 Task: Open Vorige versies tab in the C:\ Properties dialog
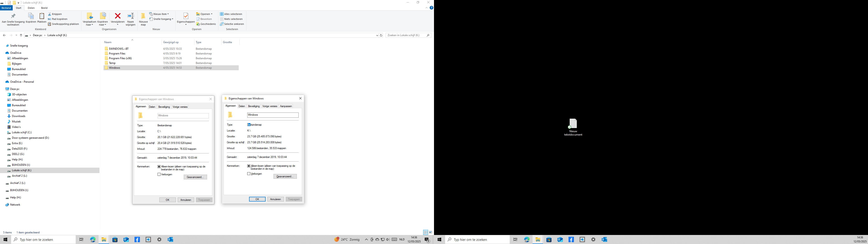tap(180, 107)
